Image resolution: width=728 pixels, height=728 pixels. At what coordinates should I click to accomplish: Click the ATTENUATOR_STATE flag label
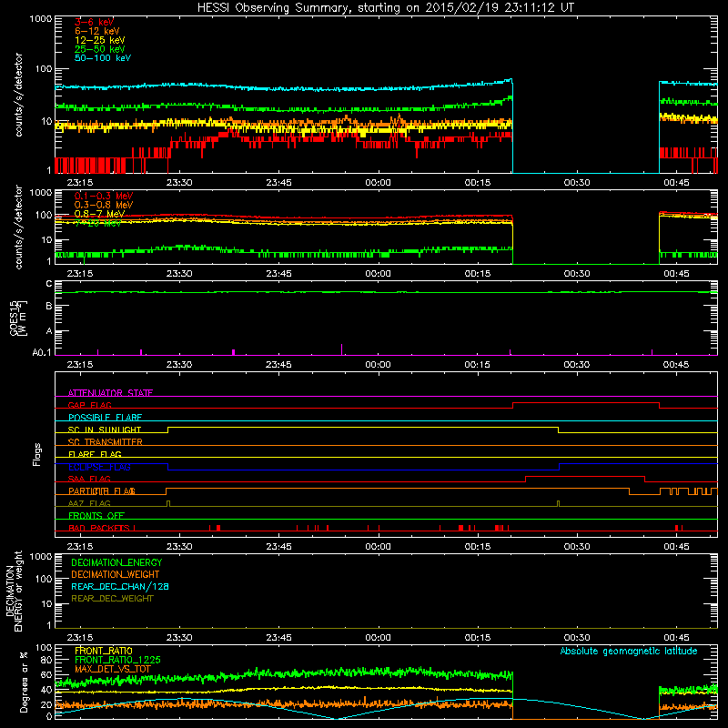110,393
